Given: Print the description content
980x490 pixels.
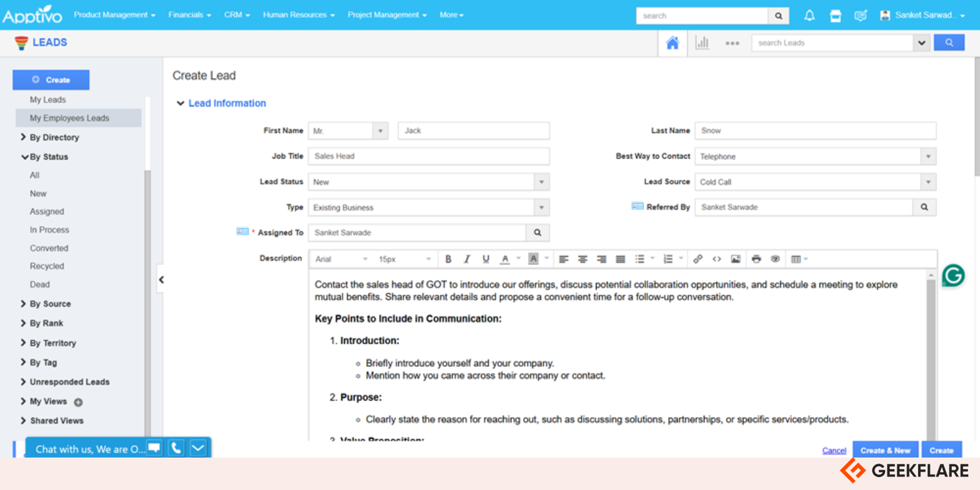Looking at the screenshot, I should (x=756, y=259).
